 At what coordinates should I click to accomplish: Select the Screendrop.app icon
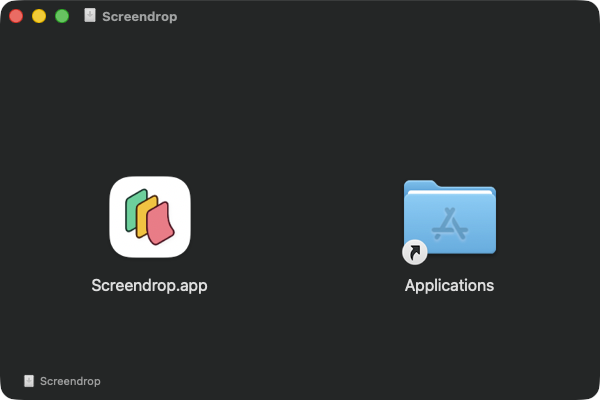point(150,217)
